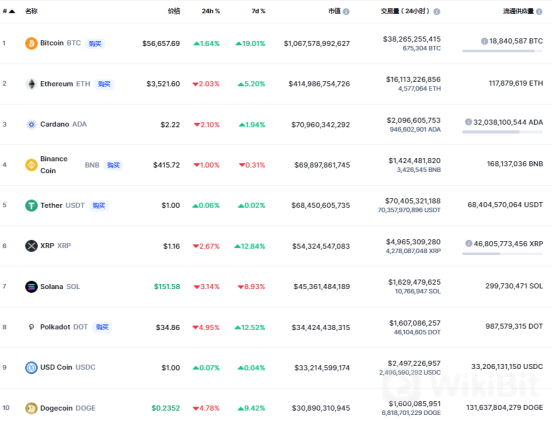Click the buy button next to Polkadot DOT
The width and height of the screenshot is (554, 421).
coord(102,327)
